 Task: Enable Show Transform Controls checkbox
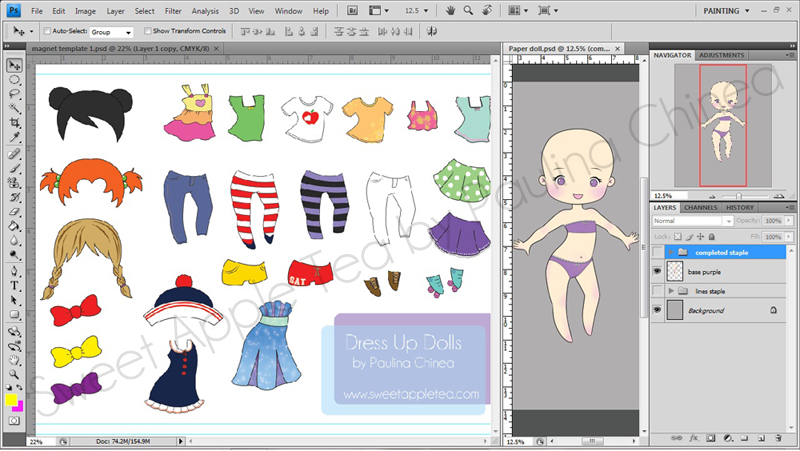pyautogui.click(x=147, y=31)
